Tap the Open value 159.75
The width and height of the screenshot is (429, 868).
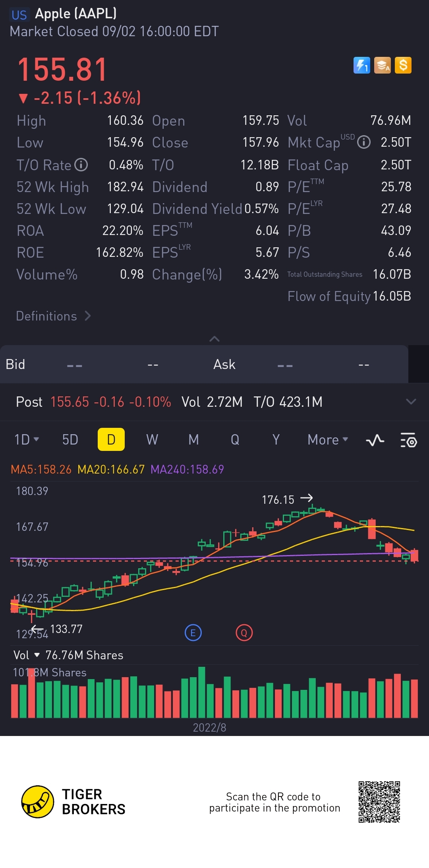point(261,120)
